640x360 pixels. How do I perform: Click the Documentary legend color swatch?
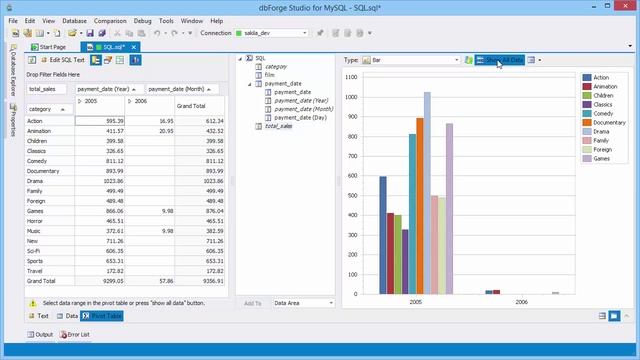tap(587, 122)
